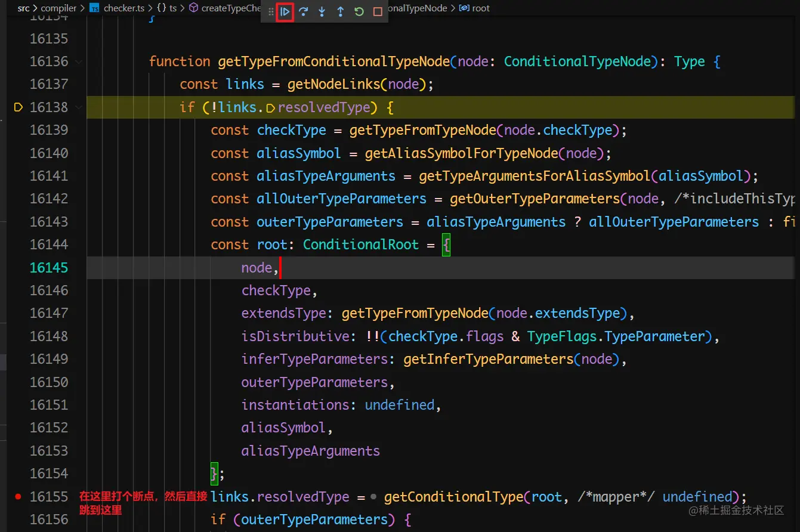Select line number 16150
This screenshot has height=532, width=800.
coord(49,382)
